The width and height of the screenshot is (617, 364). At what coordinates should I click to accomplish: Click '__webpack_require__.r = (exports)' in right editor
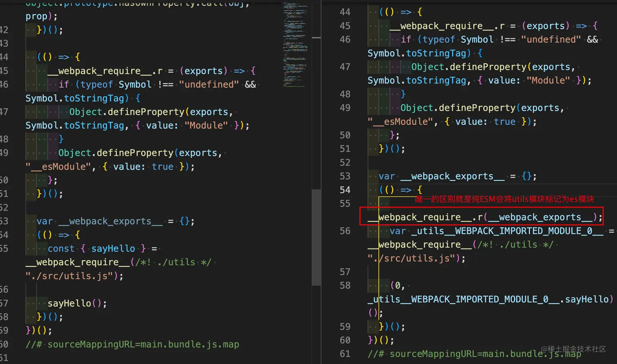coord(479,26)
